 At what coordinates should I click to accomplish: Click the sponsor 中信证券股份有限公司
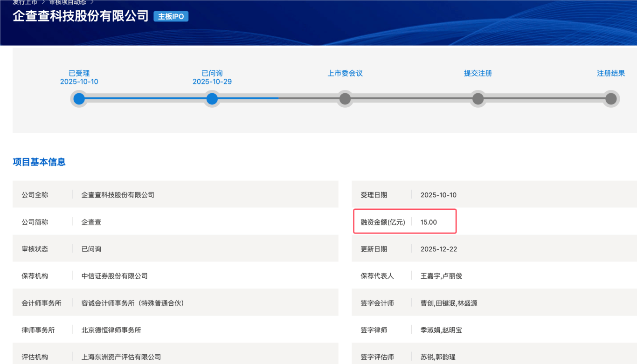tap(115, 276)
